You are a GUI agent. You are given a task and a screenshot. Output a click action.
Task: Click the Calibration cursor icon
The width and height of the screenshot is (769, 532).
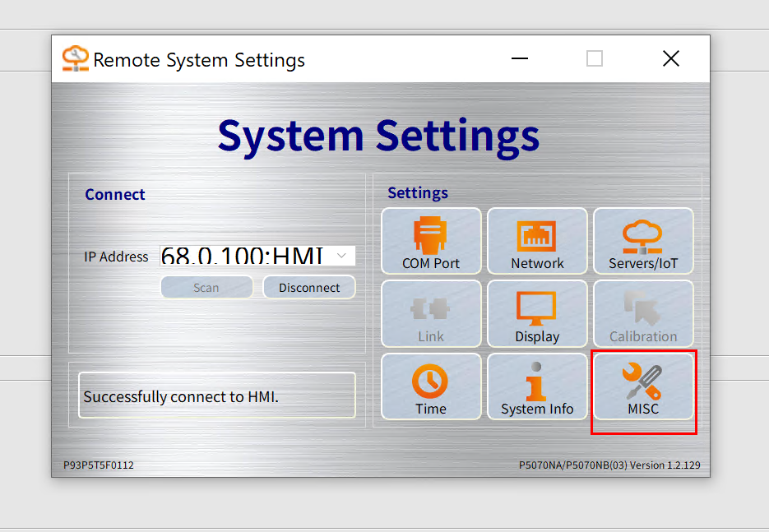tap(643, 313)
